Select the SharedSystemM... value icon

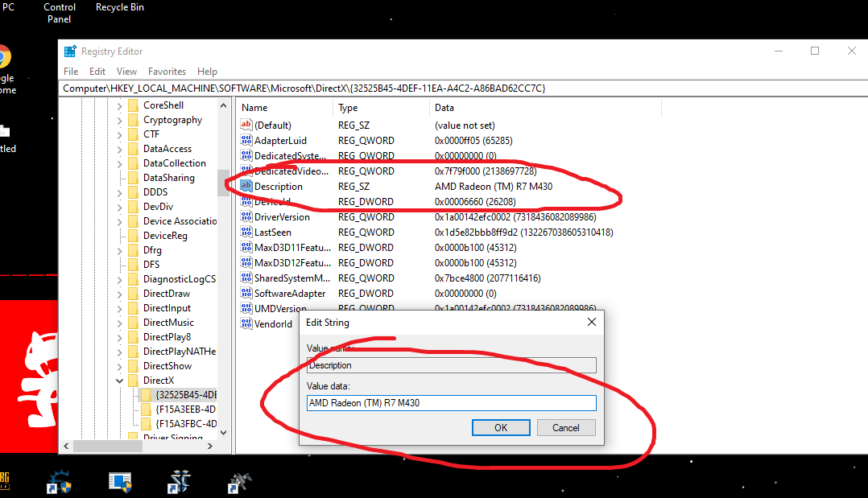(x=246, y=278)
